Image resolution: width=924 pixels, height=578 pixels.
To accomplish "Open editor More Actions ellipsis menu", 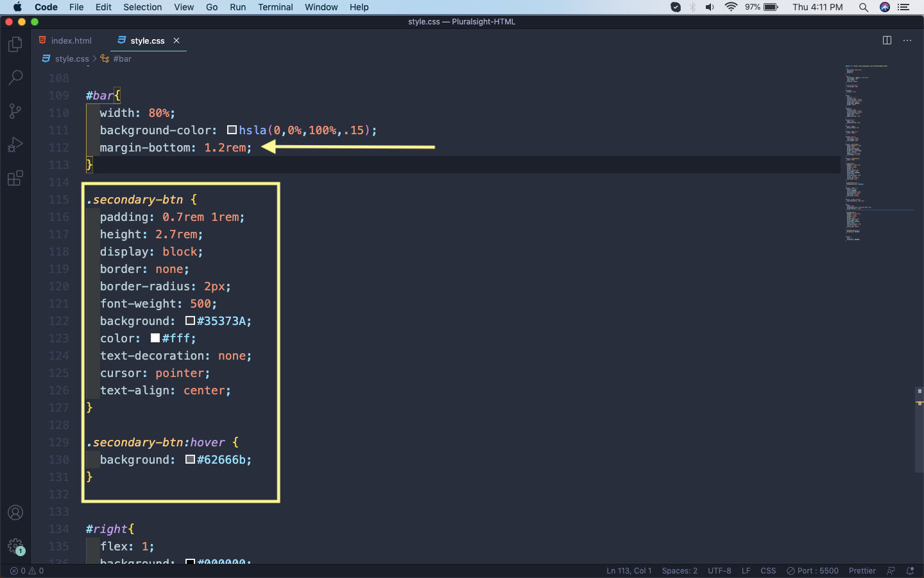I will (907, 40).
